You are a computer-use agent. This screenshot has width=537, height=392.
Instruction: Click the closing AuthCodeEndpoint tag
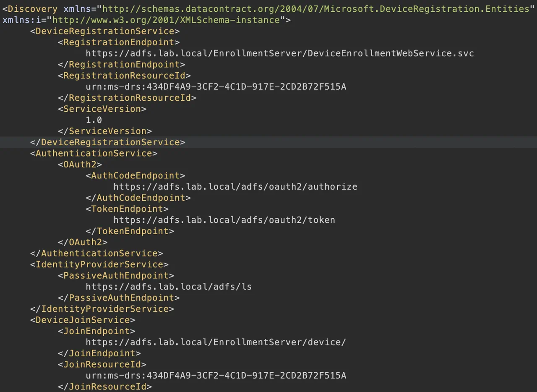point(138,197)
